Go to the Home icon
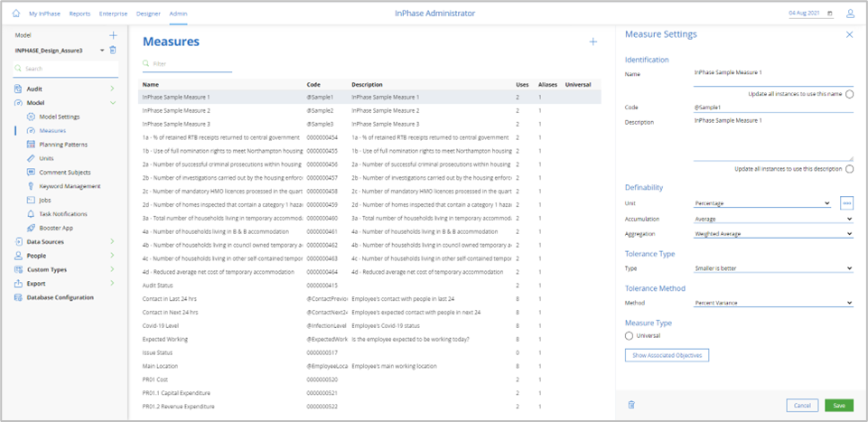 tap(15, 14)
